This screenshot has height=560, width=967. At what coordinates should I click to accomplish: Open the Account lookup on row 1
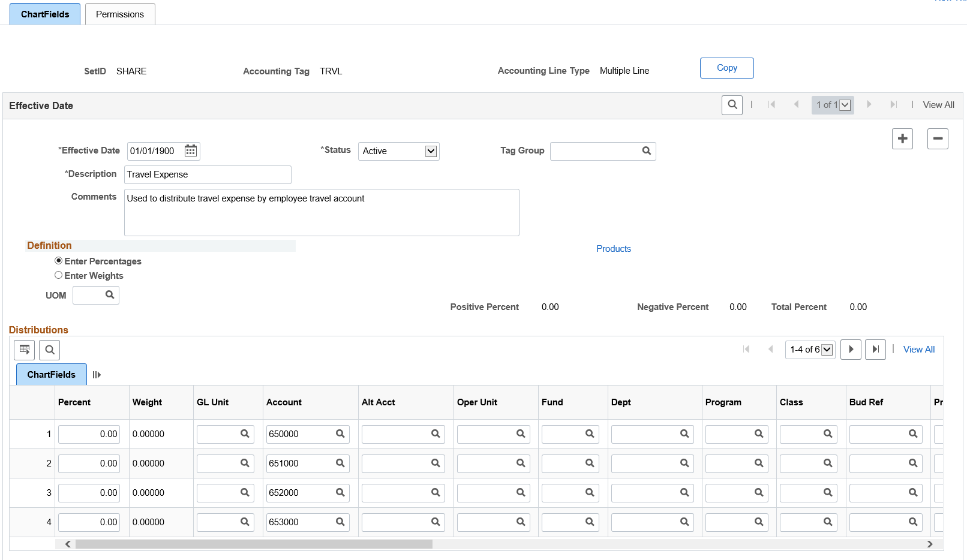[x=340, y=433]
